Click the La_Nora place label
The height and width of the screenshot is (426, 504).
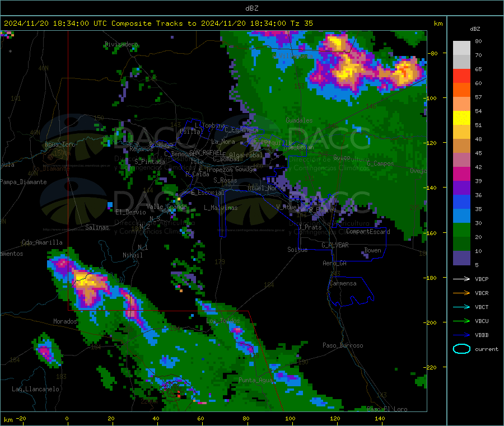point(223,142)
